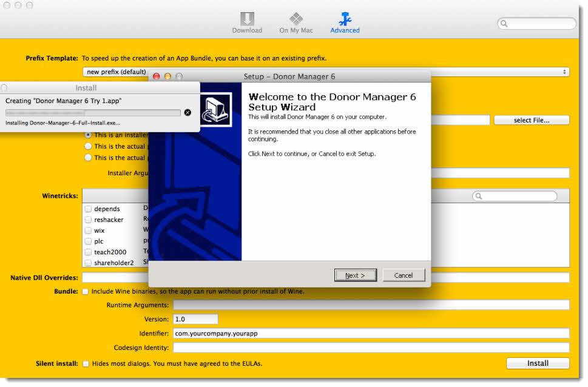Click the Install button at bottom right
The width and height of the screenshot is (588, 387).
538,363
